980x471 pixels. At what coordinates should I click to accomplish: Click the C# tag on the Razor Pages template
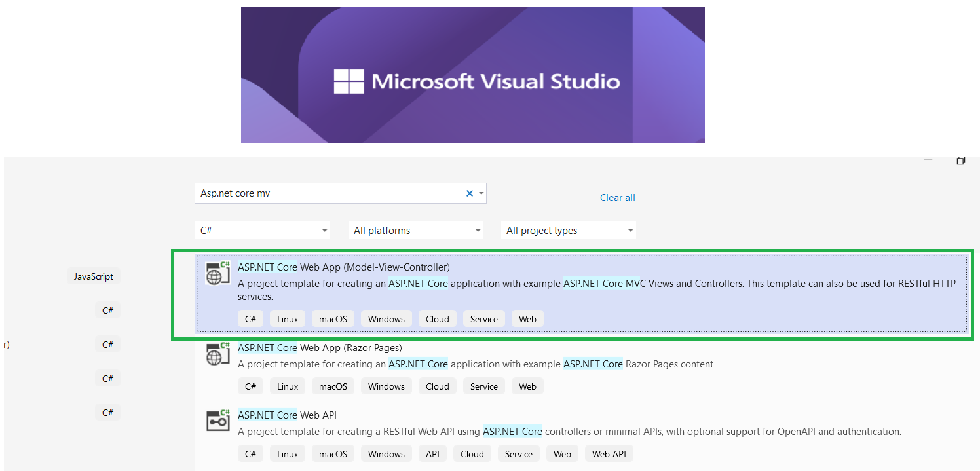click(x=250, y=386)
